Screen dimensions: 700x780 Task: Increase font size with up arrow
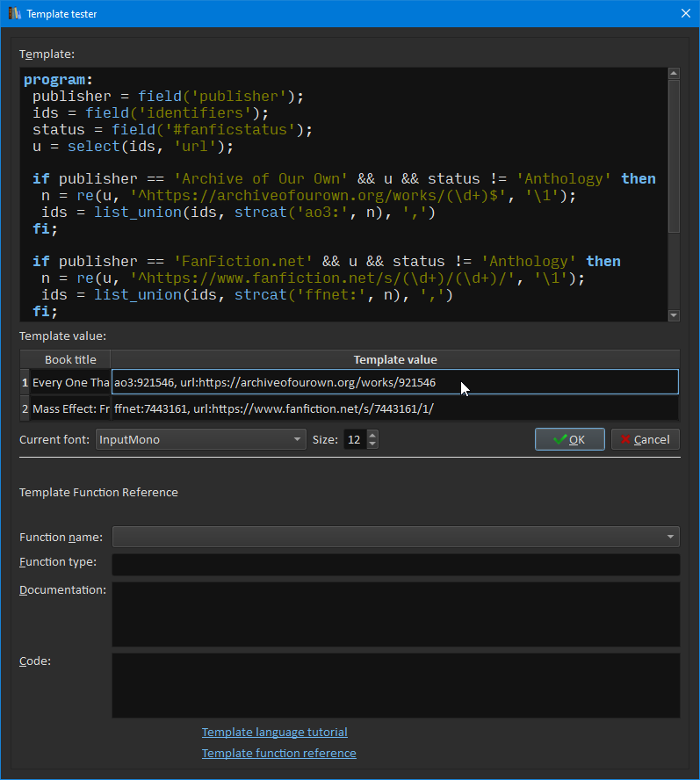(x=372, y=435)
